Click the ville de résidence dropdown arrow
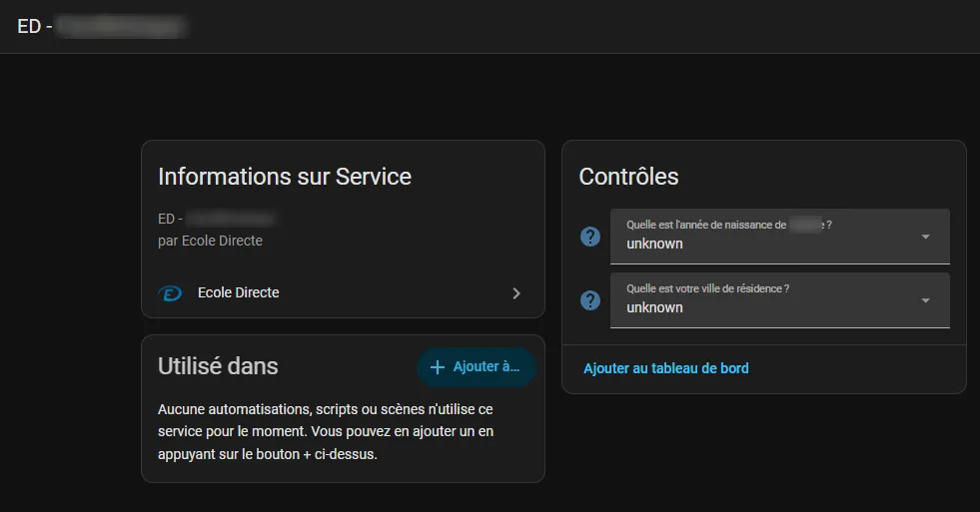 point(926,300)
